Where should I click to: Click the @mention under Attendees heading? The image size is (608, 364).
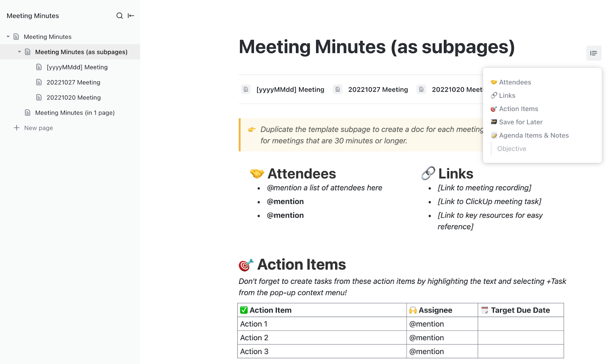285,202
